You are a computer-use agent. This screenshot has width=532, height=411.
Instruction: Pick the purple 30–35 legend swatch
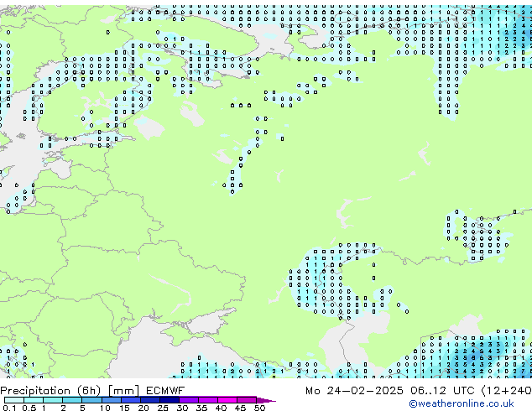(189, 400)
